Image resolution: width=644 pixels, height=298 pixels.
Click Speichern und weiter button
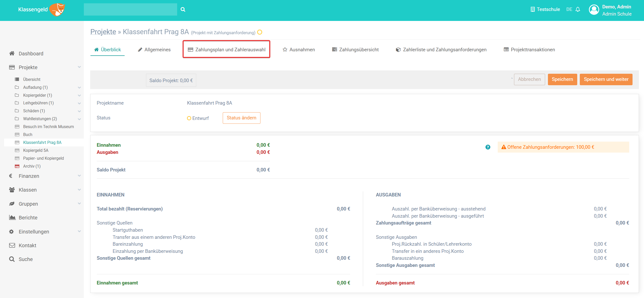606,79
